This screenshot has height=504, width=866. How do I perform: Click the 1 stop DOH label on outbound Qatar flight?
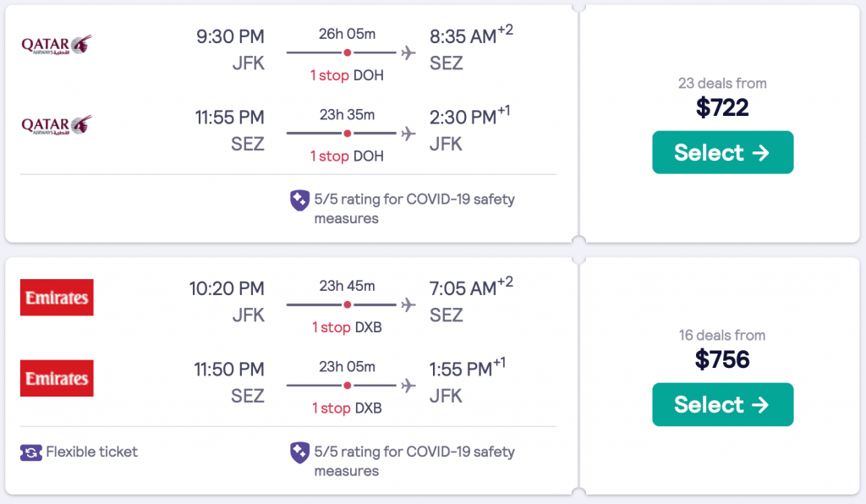[x=347, y=75]
